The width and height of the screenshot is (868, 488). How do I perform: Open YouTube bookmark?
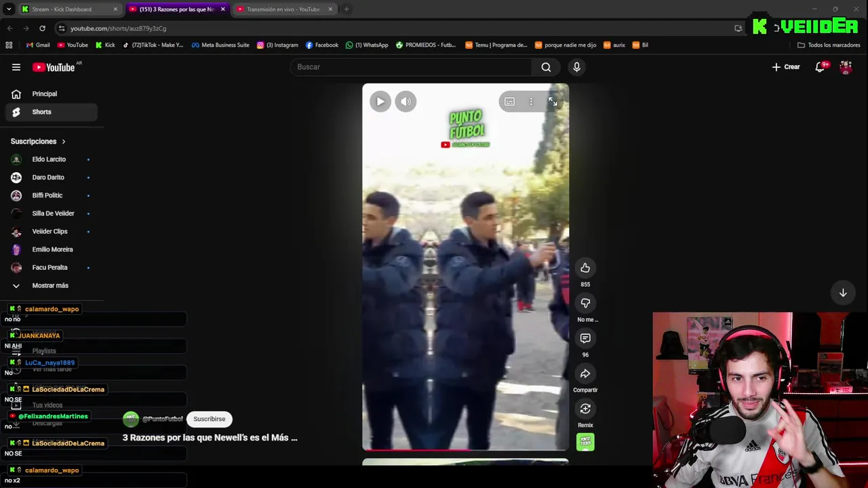(73, 45)
